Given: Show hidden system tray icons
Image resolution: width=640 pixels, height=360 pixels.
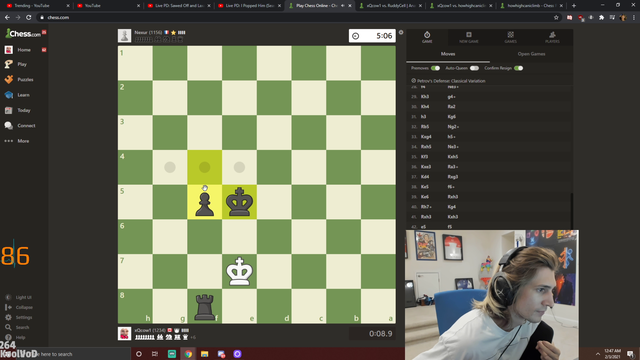Looking at the screenshot, I should click(598, 354).
